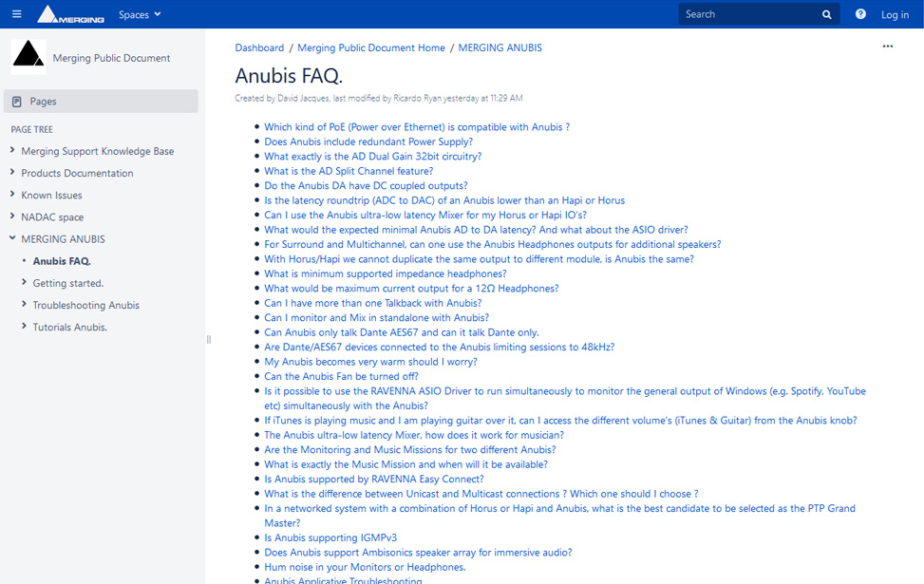Open redundant Power Supply FAQ link
The image size is (924, 584).
pyautogui.click(x=368, y=141)
